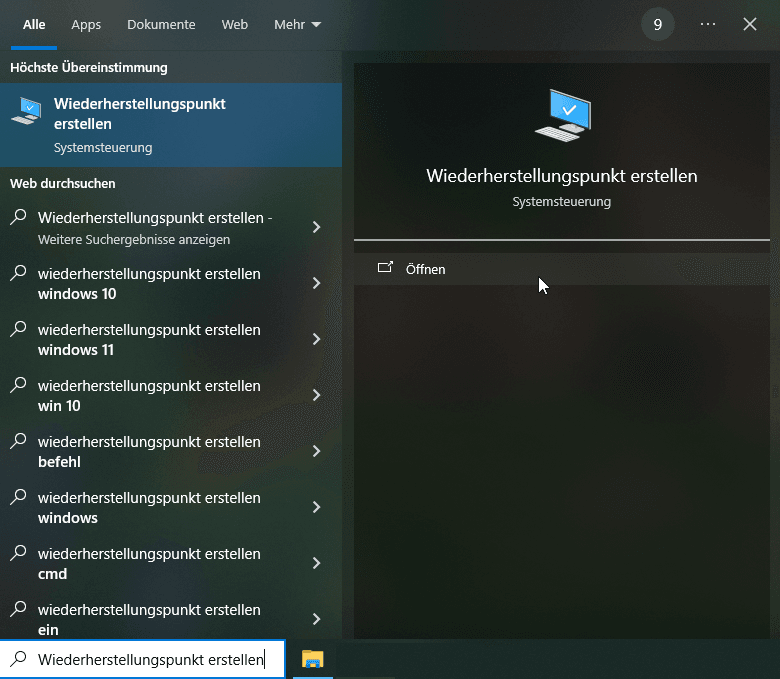Click search icon beside 'win 10' suggestion
The width and height of the screenshot is (780, 679).
[18, 385]
